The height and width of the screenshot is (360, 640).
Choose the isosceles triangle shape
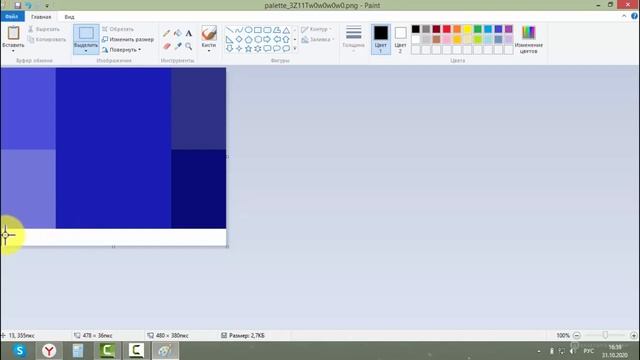tap(286, 30)
